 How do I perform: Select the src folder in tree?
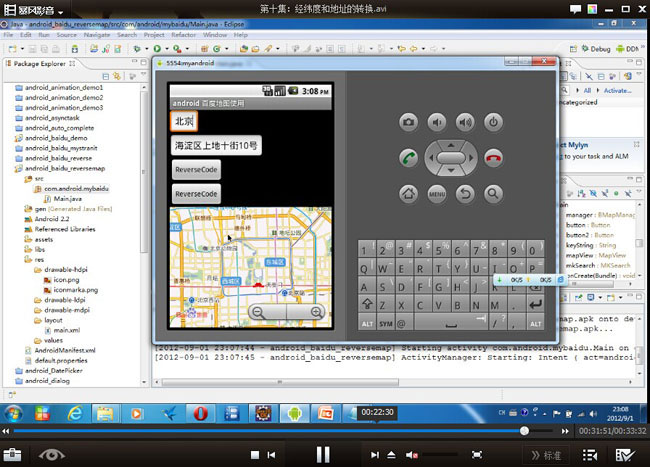[x=39, y=179]
